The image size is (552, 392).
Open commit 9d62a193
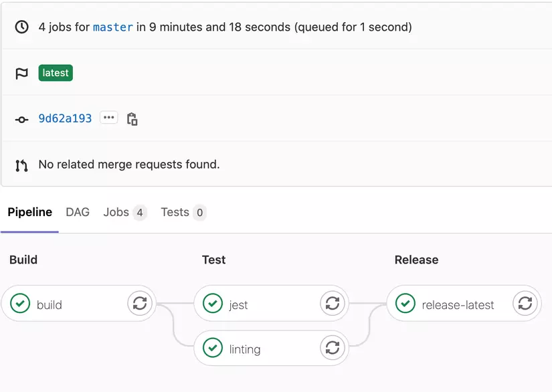pyautogui.click(x=65, y=118)
